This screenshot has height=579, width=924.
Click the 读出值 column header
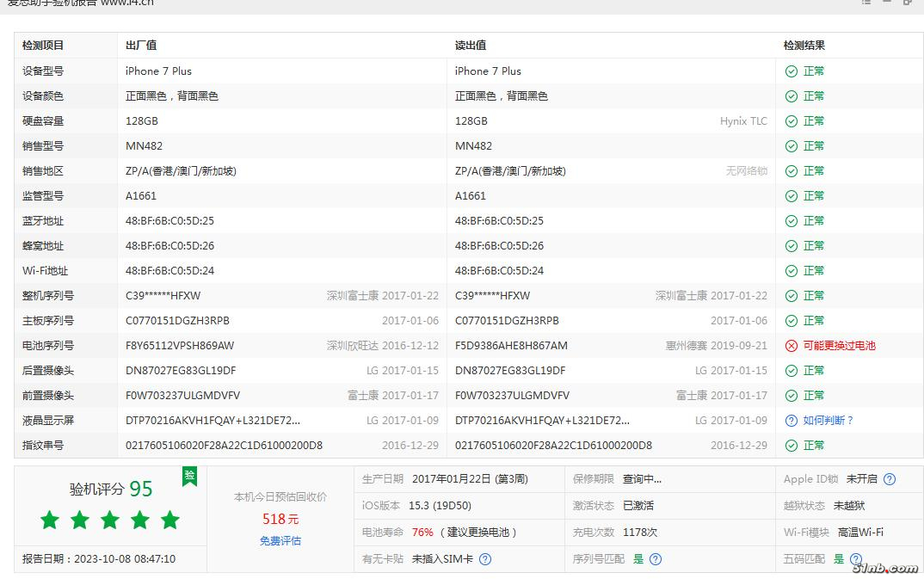coord(471,46)
